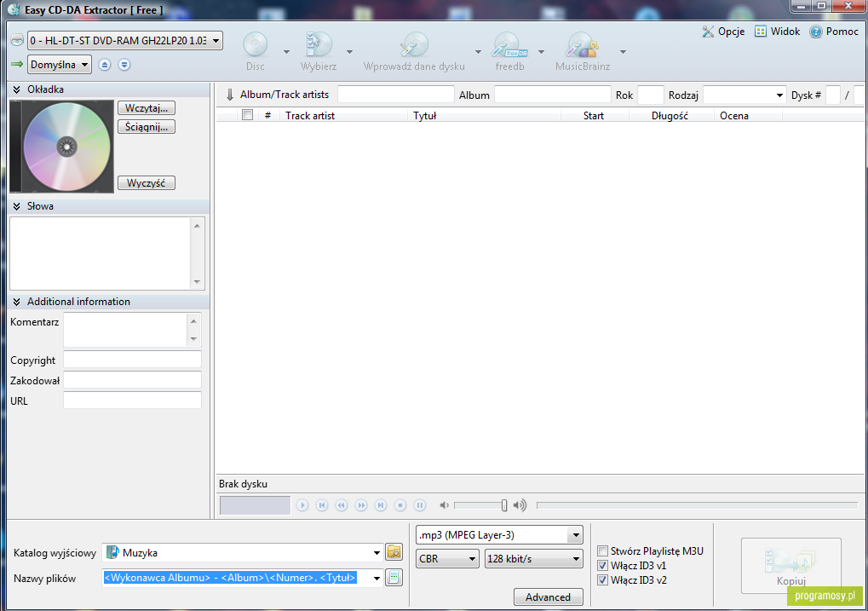Click the playback position seek bar
The width and height of the screenshot is (868, 611).
click(x=697, y=505)
